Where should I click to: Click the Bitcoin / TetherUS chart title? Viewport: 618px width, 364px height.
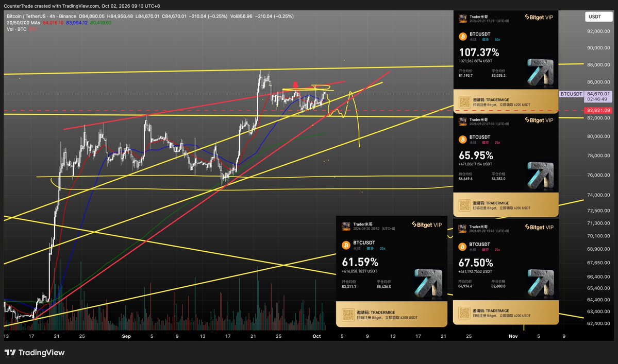pyautogui.click(x=26, y=16)
